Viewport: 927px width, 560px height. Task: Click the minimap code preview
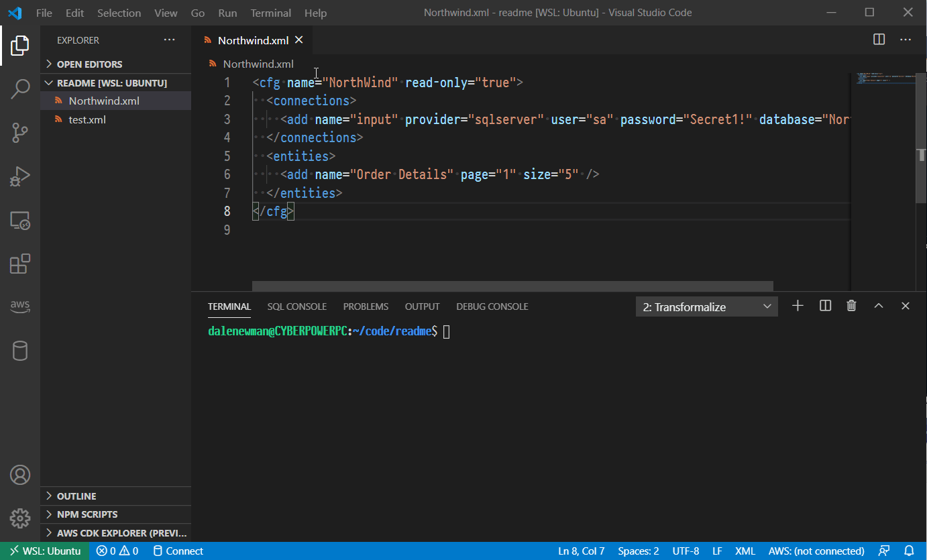tap(885, 79)
